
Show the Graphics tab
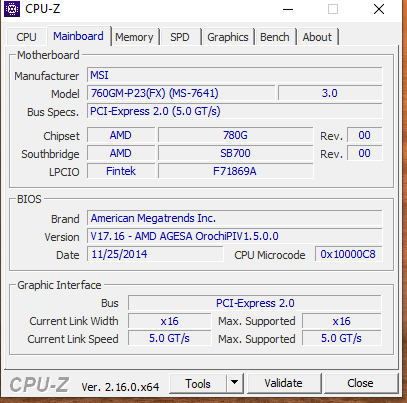click(x=228, y=37)
